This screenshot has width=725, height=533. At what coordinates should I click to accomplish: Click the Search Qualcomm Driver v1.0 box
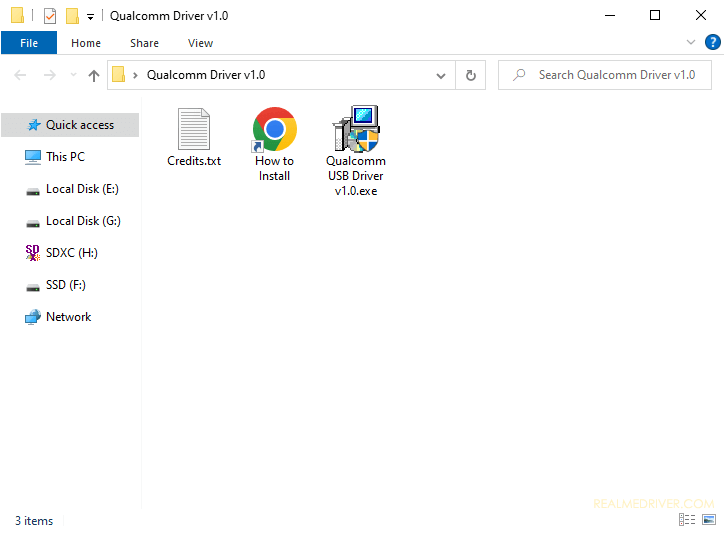[605, 75]
